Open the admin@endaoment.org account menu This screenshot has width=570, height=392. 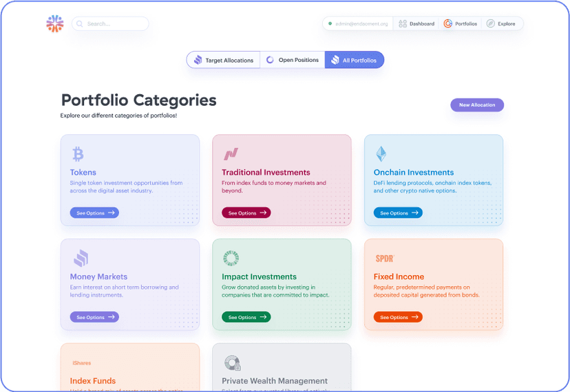(x=358, y=24)
